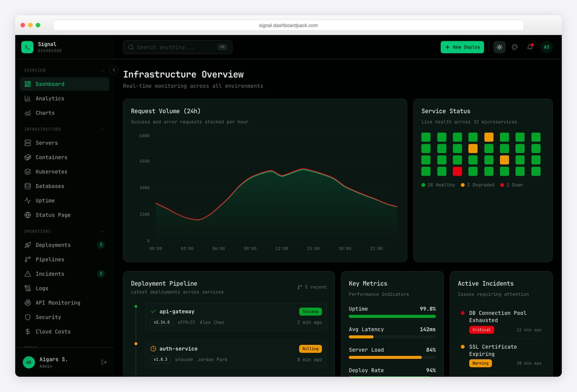Click the New Deploy button
Viewport: 577px width, 392px height.
point(462,47)
